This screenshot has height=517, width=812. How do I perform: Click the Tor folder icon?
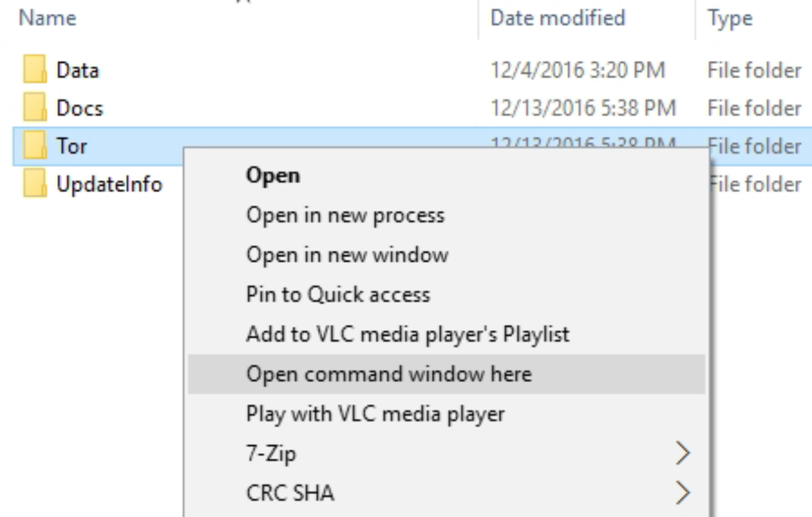36,146
